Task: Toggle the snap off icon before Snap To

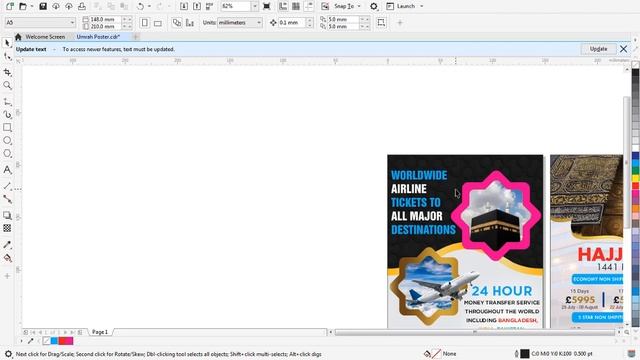Action: click(325, 6)
